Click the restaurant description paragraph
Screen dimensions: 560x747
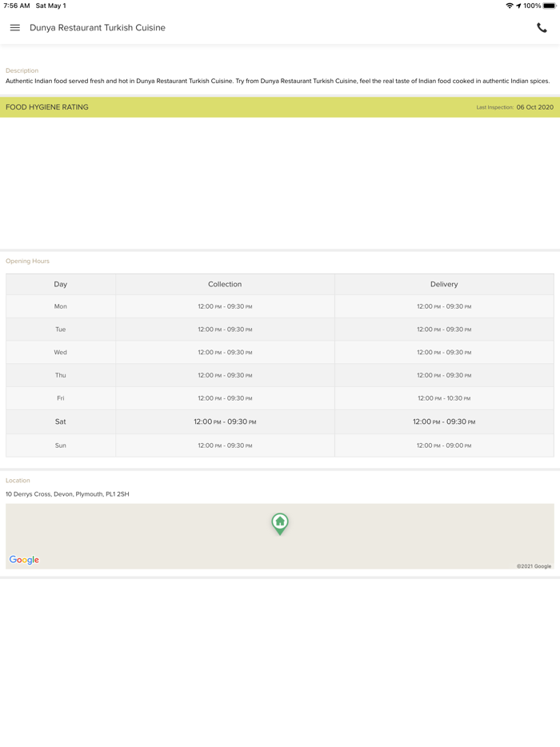(x=278, y=81)
